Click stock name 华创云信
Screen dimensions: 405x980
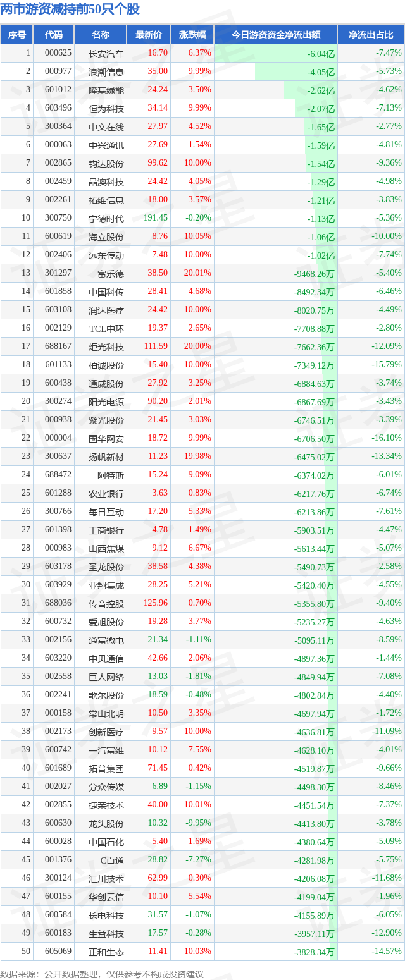(x=106, y=897)
